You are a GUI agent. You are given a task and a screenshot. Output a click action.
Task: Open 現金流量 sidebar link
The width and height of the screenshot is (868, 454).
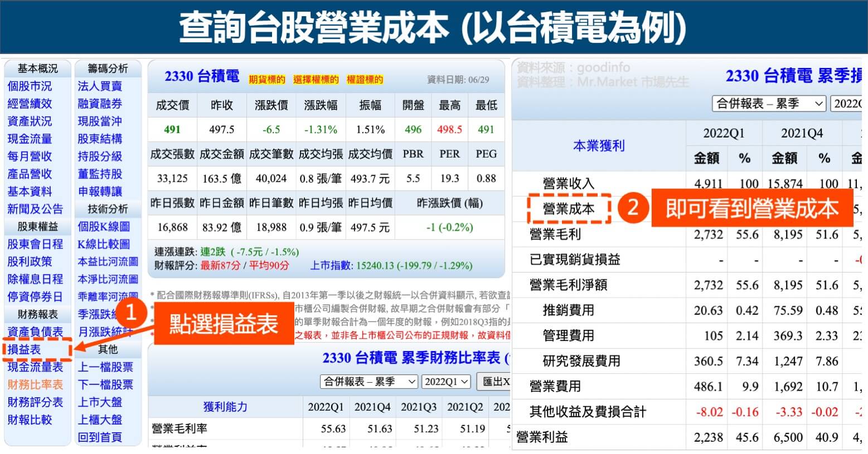tap(30, 139)
